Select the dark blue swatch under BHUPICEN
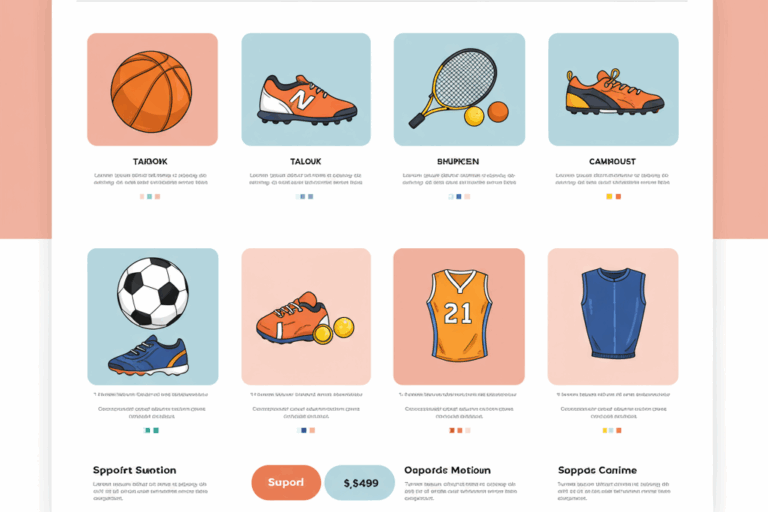The width and height of the screenshot is (768, 512). coord(459,196)
